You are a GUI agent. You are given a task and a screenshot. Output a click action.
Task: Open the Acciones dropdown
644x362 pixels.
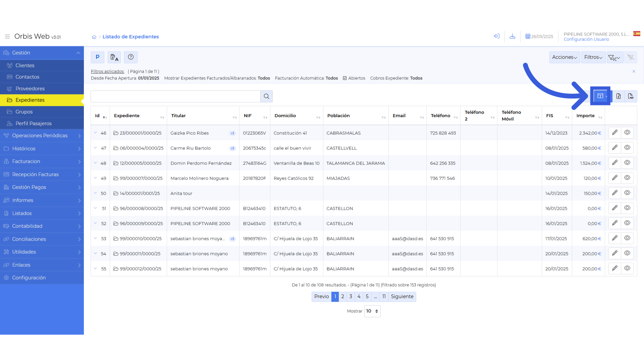[x=565, y=57]
